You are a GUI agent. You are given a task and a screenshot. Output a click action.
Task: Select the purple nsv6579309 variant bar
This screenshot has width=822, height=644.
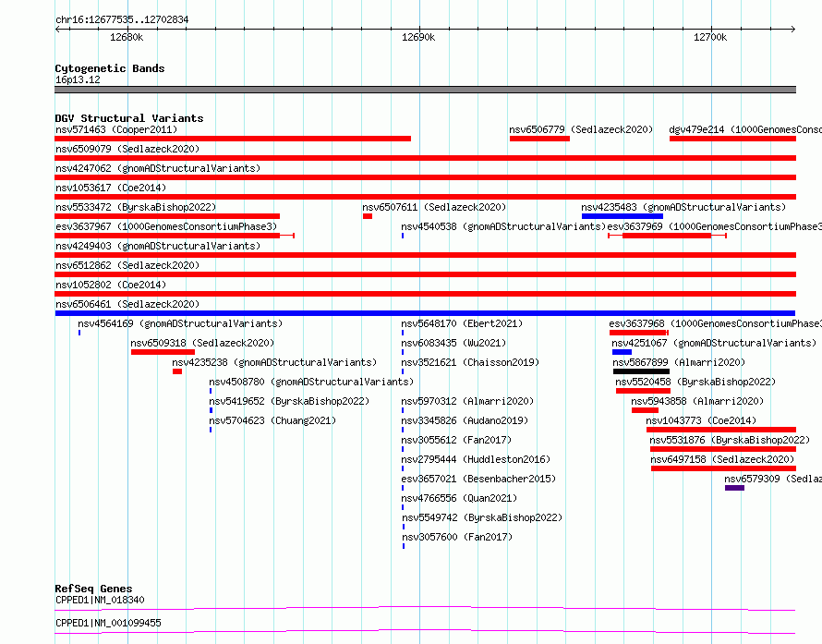pos(734,488)
